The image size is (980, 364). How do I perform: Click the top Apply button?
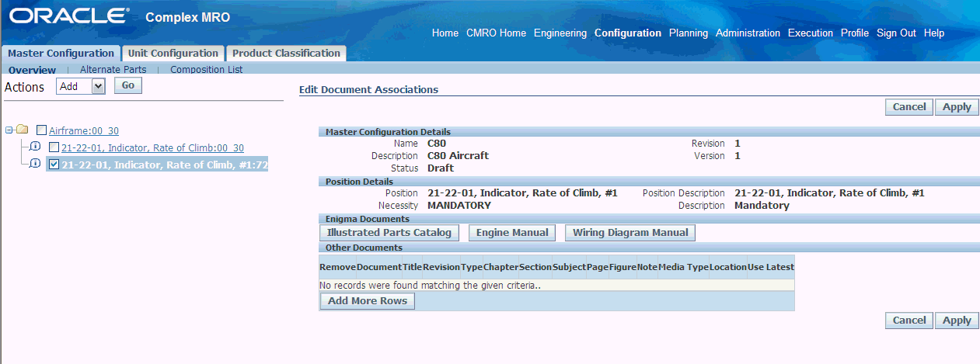click(x=957, y=107)
